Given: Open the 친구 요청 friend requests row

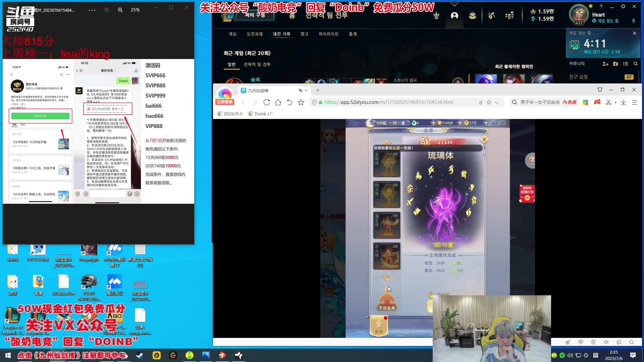Looking at the screenshot, I should 602,77.
